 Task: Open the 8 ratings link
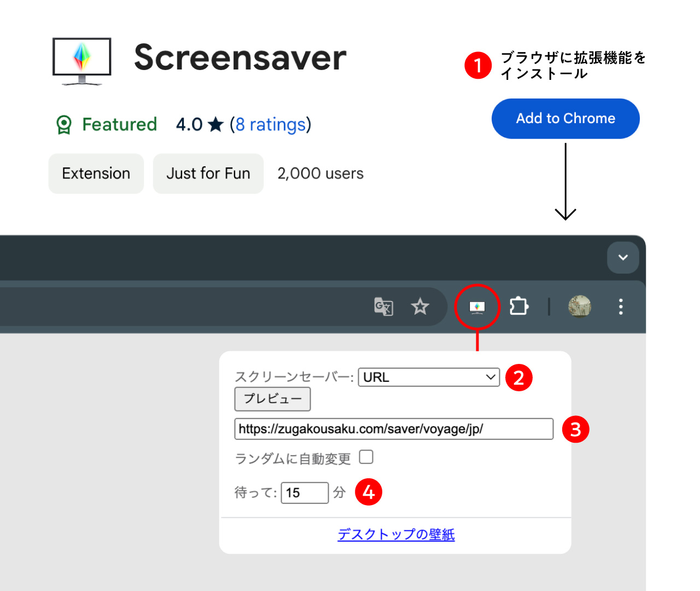click(x=271, y=125)
